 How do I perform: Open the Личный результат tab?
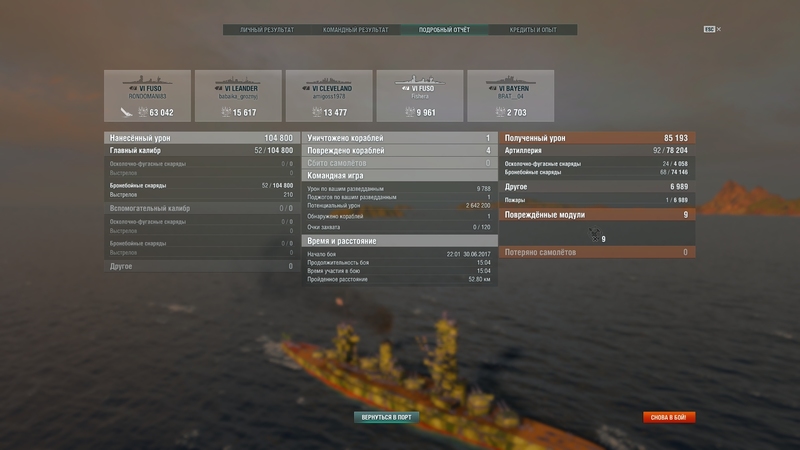coord(267,30)
